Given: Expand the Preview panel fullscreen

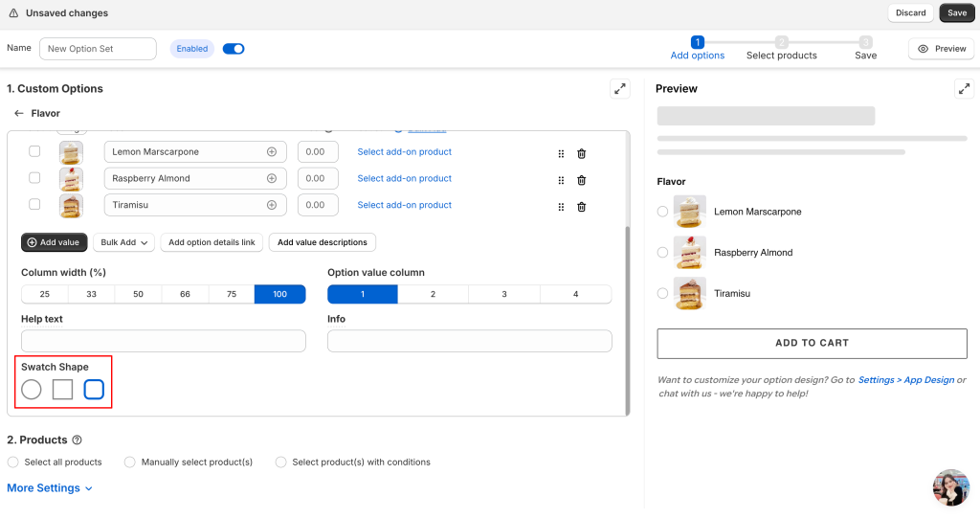Looking at the screenshot, I should tap(963, 89).
